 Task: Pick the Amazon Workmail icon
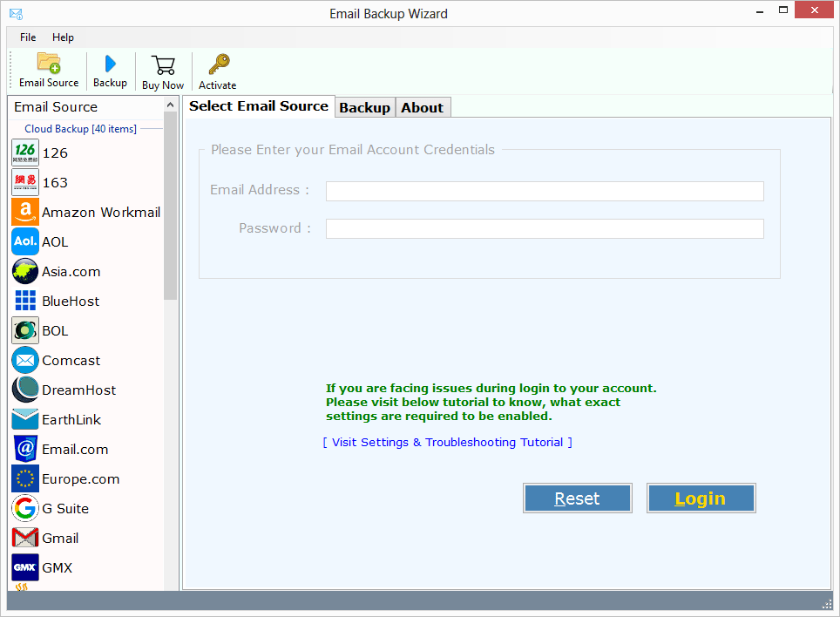pyautogui.click(x=24, y=212)
